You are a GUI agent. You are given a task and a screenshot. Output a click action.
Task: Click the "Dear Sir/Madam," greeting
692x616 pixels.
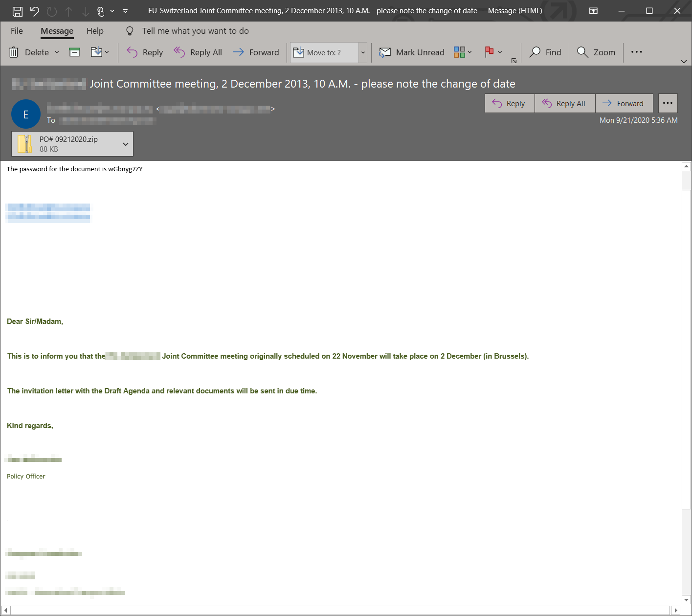coord(35,321)
